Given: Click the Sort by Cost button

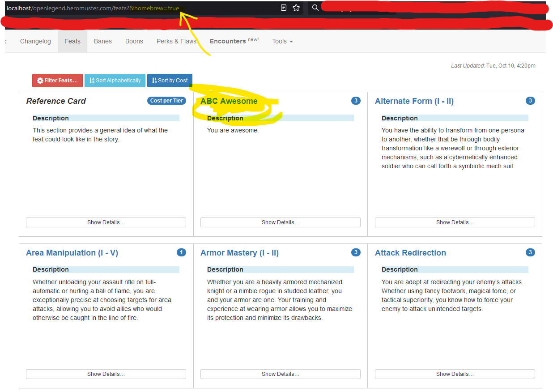Looking at the screenshot, I should pyautogui.click(x=170, y=81).
